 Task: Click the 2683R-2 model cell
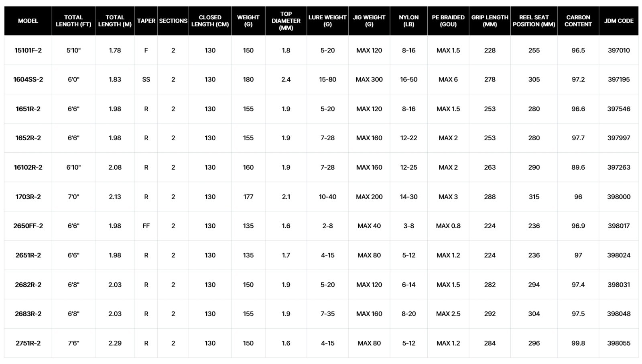click(x=28, y=314)
